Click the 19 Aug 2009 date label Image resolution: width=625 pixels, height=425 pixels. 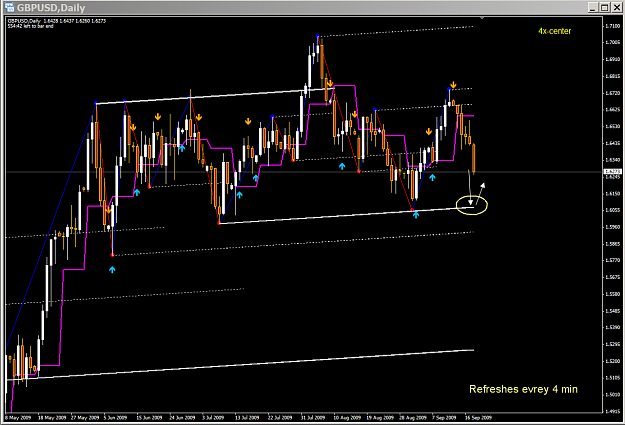[380, 418]
